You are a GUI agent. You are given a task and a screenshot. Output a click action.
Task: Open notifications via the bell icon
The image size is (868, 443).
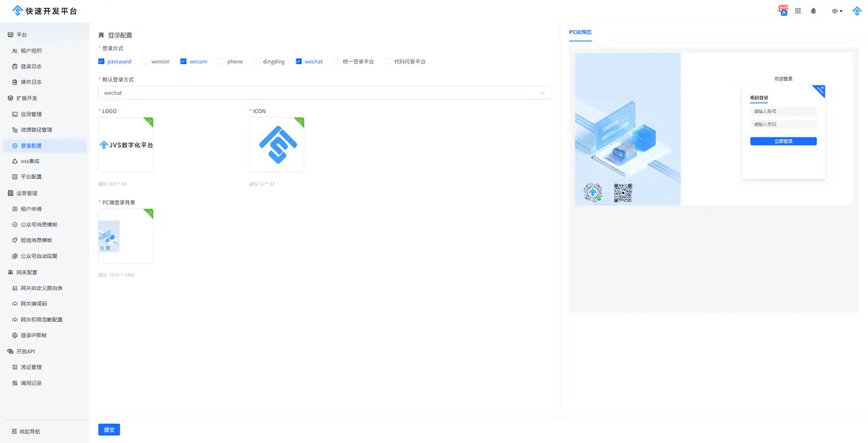813,10
